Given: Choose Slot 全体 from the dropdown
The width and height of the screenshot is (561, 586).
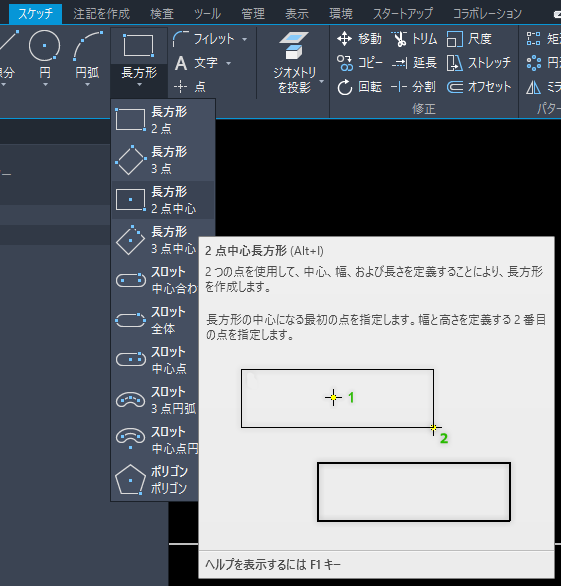Looking at the screenshot, I should click(x=155, y=320).
